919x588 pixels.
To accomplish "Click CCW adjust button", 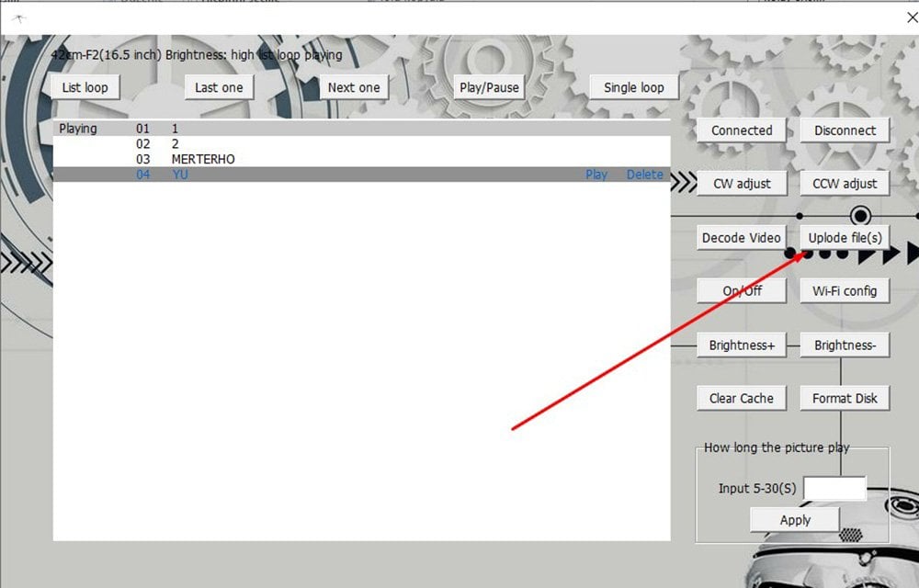I will [845, 184].
